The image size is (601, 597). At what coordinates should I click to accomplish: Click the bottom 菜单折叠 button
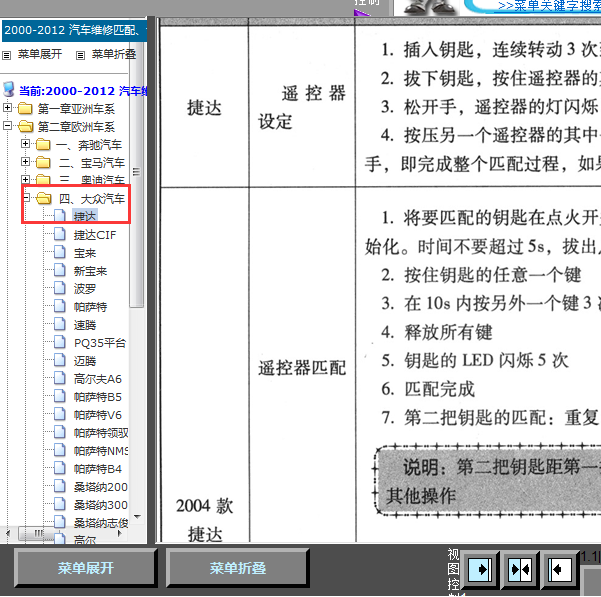tap(238, 568)
